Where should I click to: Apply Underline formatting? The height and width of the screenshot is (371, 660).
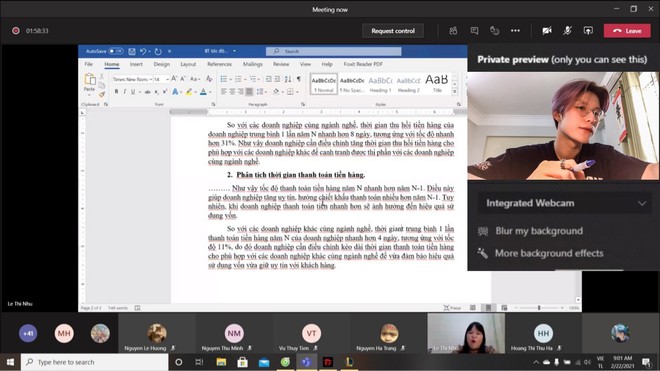point(133,92)
